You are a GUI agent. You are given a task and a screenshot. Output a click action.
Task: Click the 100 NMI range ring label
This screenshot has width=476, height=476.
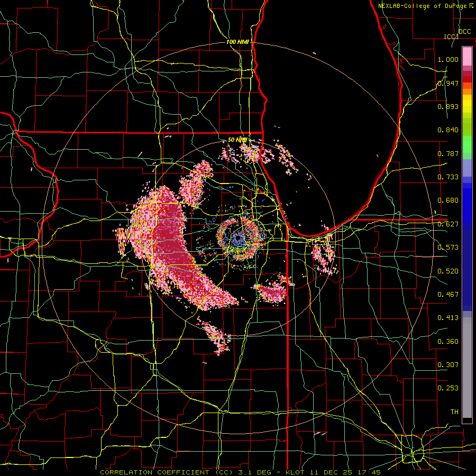(x=237, y=42)
